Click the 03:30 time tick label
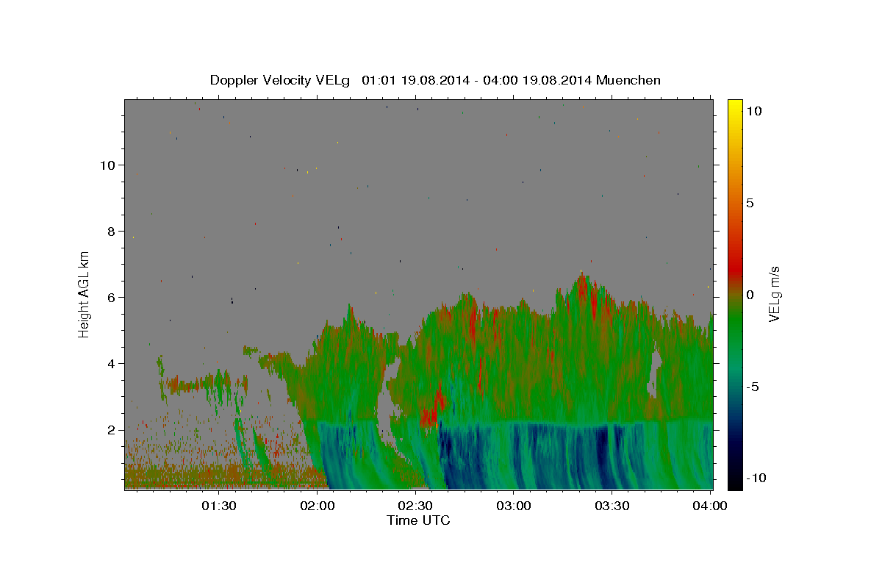Screen dimensions: 882x588 click(612, 506)
